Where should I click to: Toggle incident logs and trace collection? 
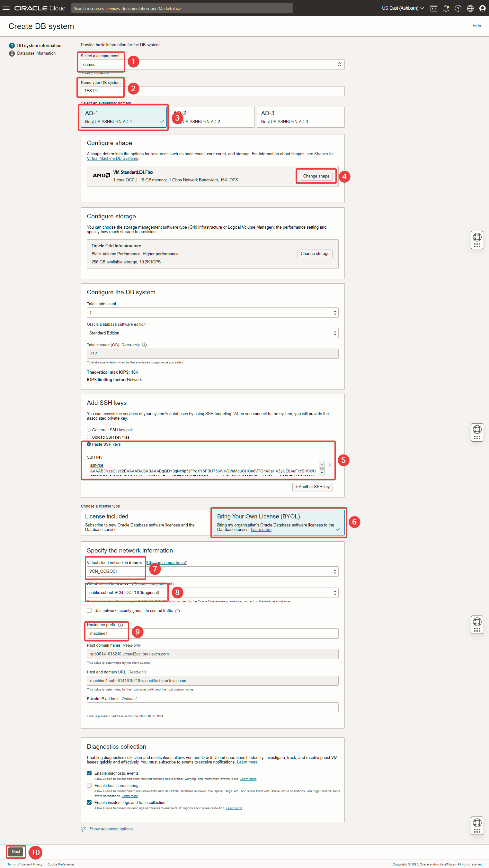point(89,802)
